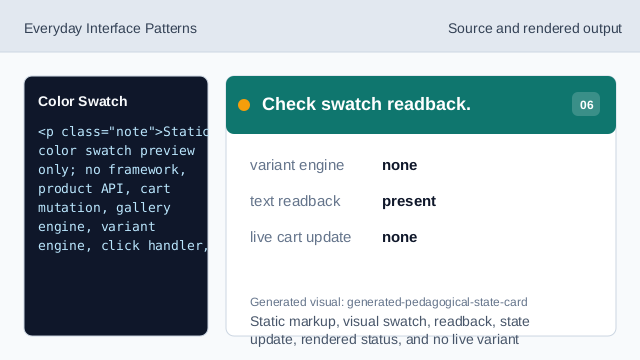The width and height of the screenshot is (640, 360).
Task: Click the 'live cart update' label
Action: click(300, 237)
